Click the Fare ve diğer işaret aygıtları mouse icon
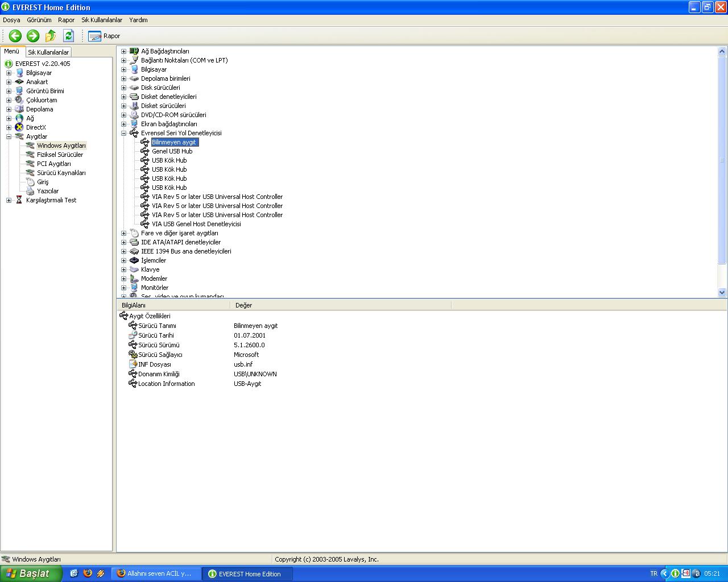This screenshot has height=582, width=728. click(134, 233)
